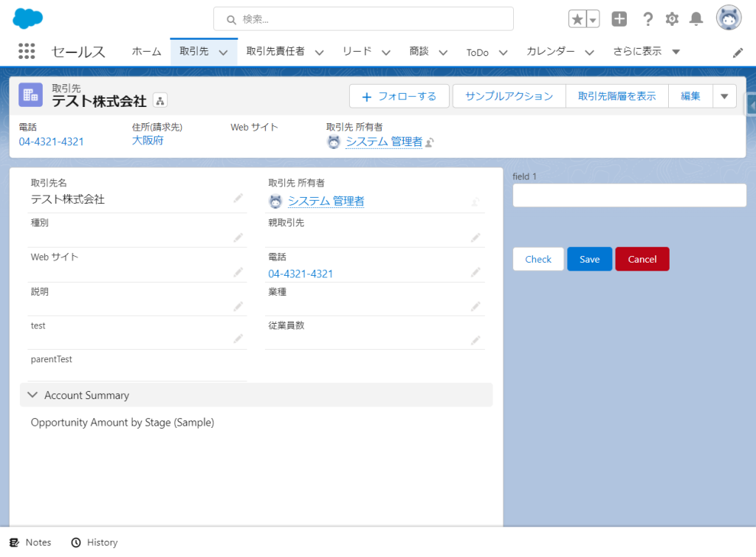Viewport: 756px width, 557px height.
Task: Collapse the Account Summary section
Action: pos(32,395)
